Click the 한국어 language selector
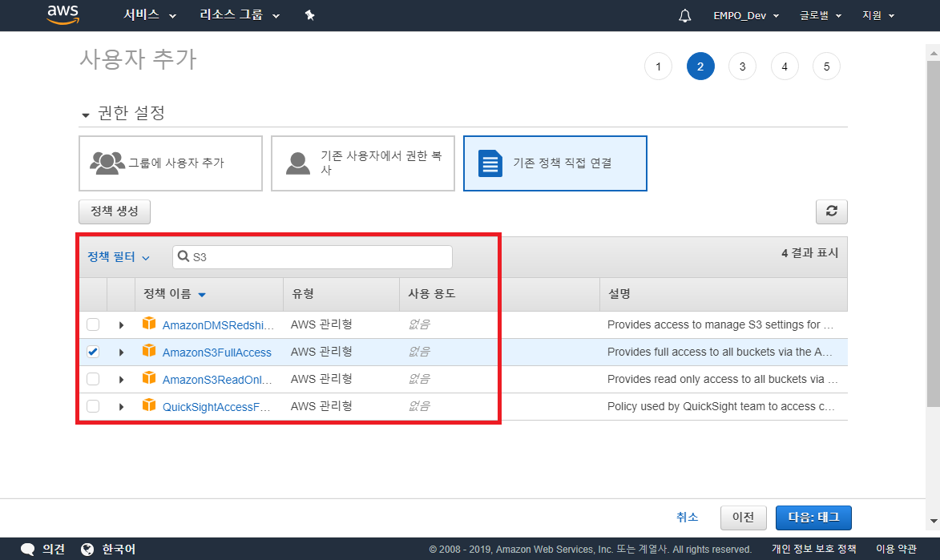 click(x=119, y=550)
